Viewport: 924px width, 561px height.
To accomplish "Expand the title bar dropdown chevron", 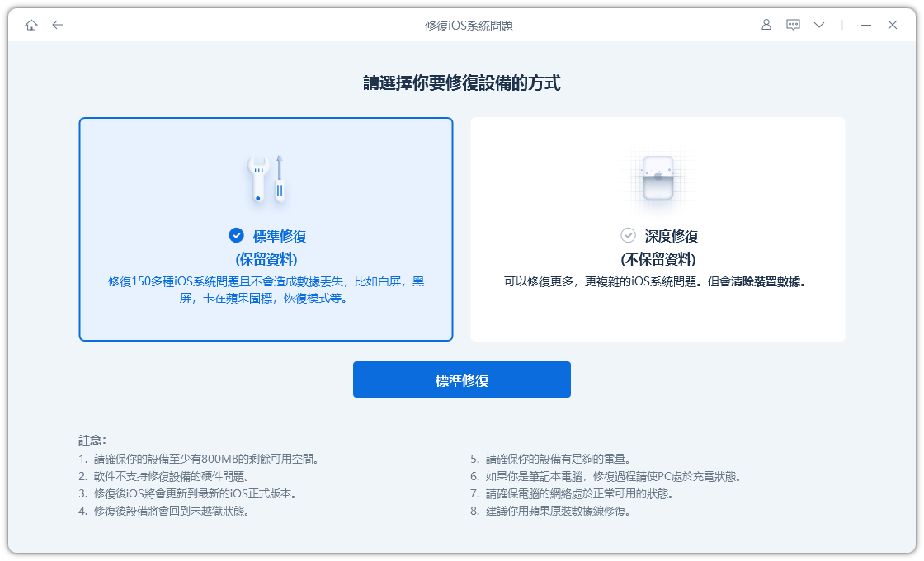I will [819, 25].
